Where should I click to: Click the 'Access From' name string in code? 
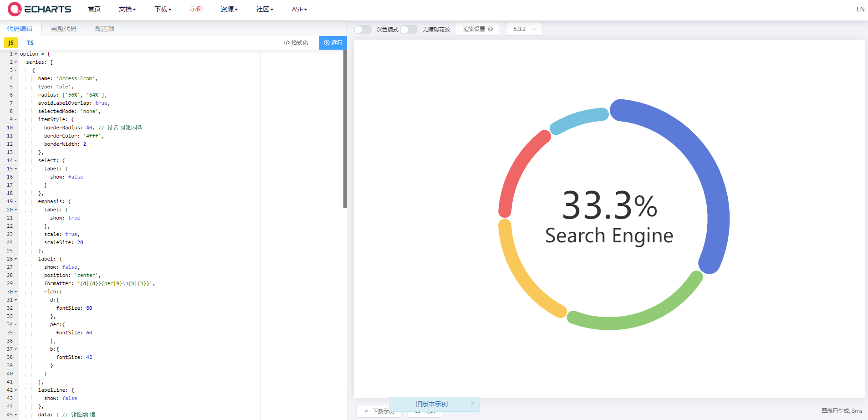77,78
